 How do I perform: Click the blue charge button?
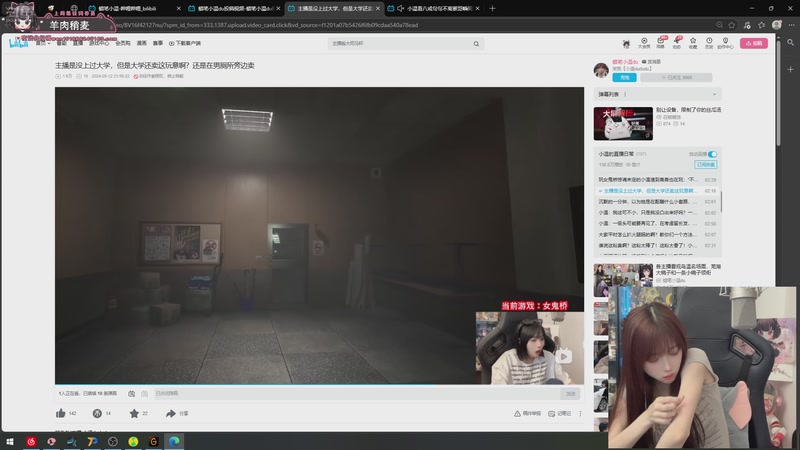pos(624,78)
